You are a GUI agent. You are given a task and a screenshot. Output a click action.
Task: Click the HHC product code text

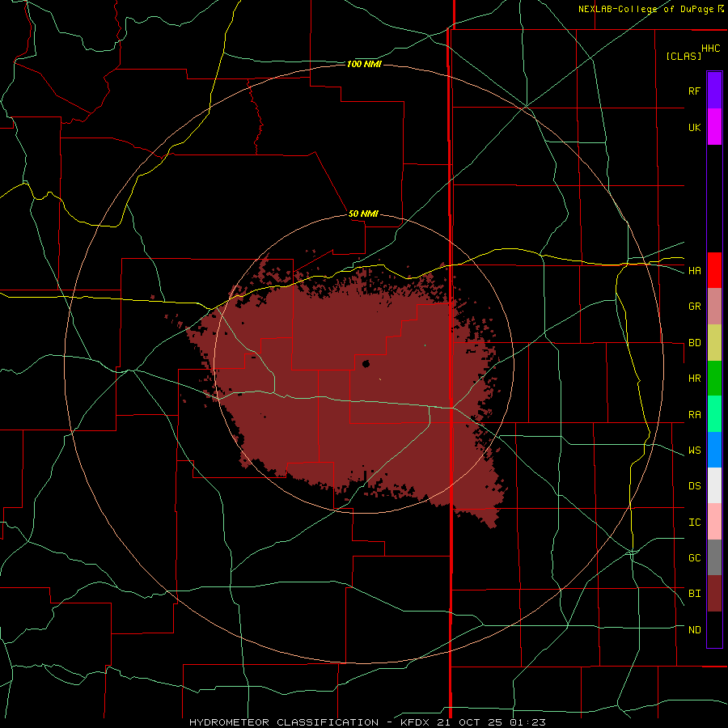[x=710, y=49]
